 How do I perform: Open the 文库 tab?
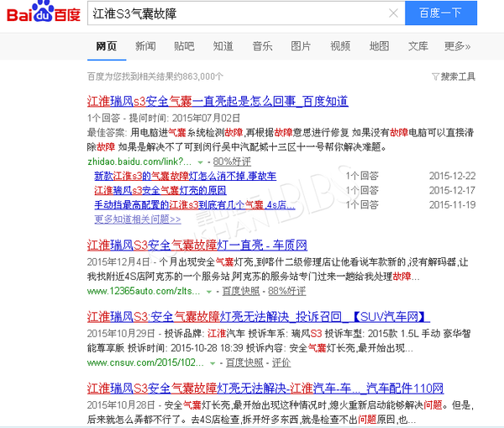(418, 46)
